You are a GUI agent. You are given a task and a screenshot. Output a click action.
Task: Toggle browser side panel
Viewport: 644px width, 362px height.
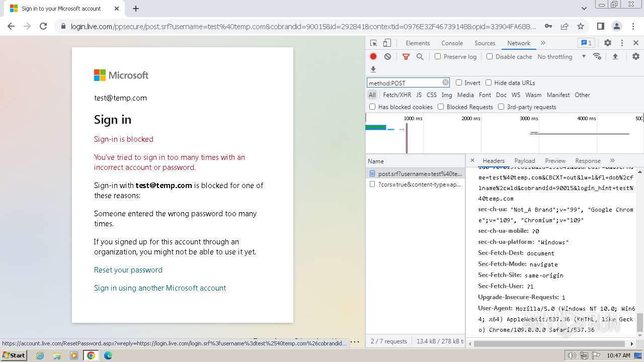pyautogui.click(x=600, y=26)
